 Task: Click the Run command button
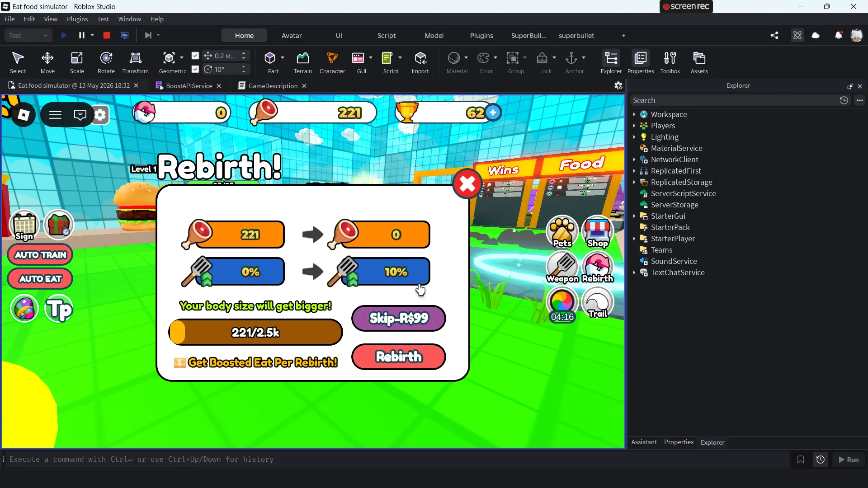[849, 460]
